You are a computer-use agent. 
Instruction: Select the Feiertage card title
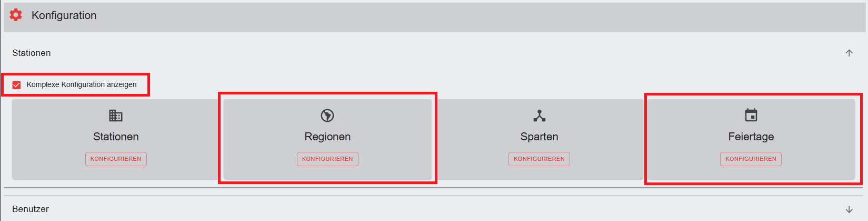click(751, 137)
